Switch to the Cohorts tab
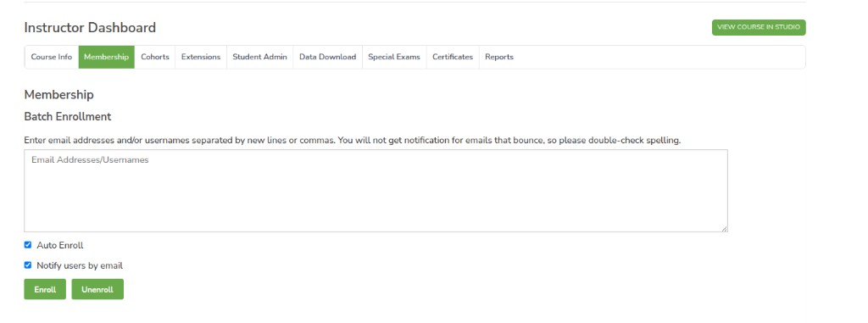Viewport: 868px width, 323px height. [155, 57]
